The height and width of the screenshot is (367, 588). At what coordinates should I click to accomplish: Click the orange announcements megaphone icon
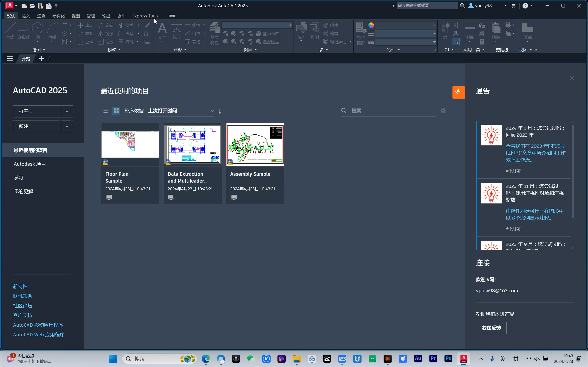coord(458,92)
